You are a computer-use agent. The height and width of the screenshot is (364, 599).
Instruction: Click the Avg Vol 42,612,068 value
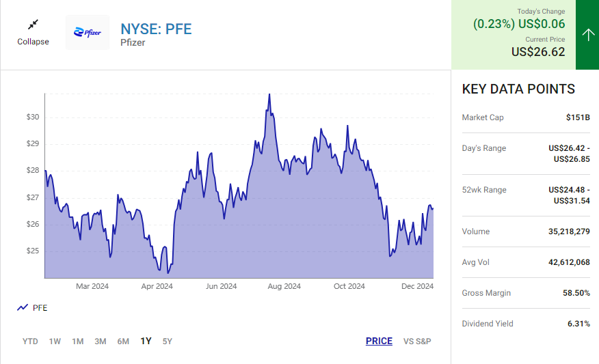(x=569, y=262)
